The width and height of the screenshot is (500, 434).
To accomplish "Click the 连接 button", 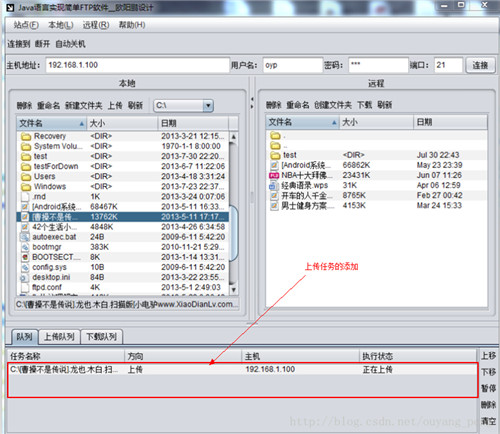I will 480,65.
